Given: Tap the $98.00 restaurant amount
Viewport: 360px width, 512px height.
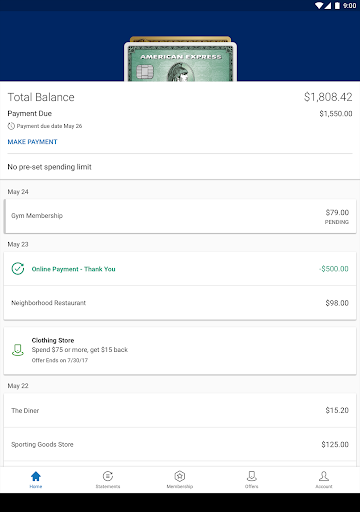Looking at the screenshot, I should click(x=337, y=303).
